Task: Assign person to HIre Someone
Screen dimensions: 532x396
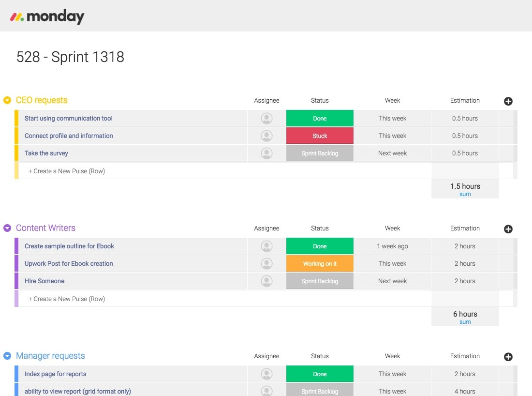Action: click(x=266, y=281)
